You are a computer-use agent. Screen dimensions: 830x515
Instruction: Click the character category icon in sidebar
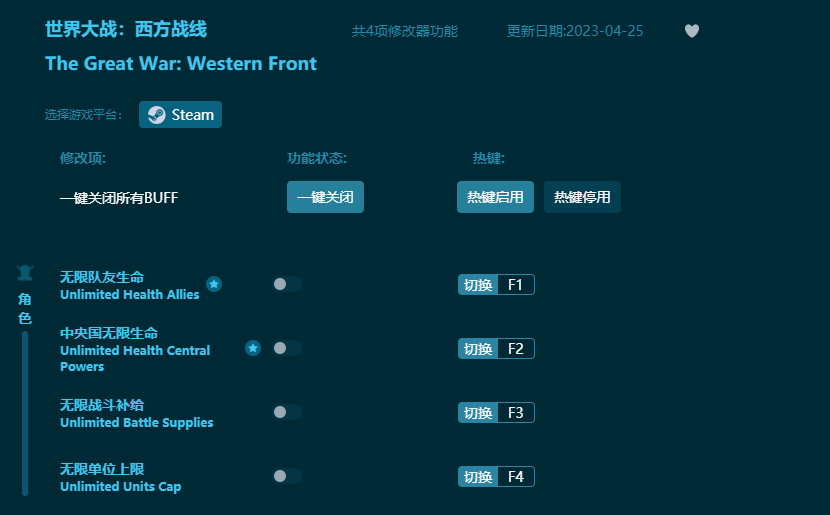(x=25, y=273)
